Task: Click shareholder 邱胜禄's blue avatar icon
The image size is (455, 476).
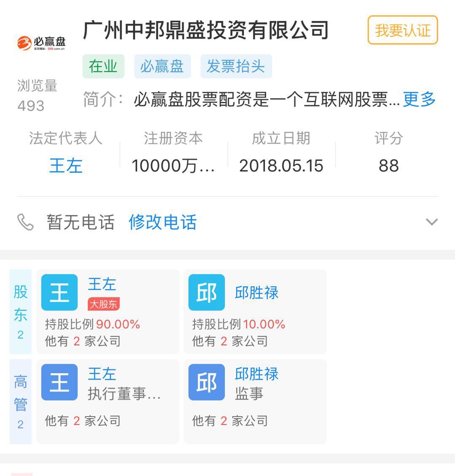Action: (206, 292)
